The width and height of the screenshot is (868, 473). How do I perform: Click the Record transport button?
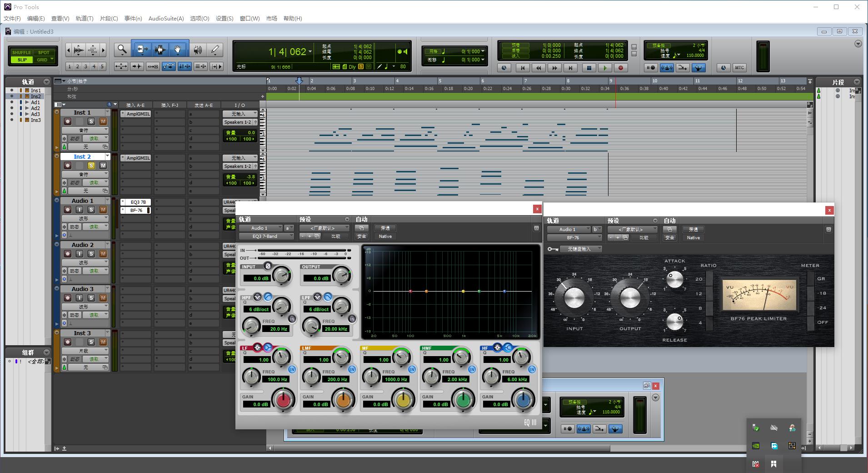pyautogui.click(x=621, y=68)
